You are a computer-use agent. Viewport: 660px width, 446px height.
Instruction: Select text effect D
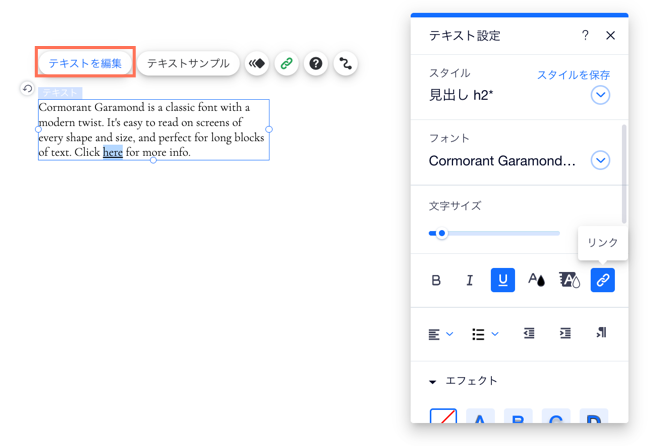pos(594,416)
